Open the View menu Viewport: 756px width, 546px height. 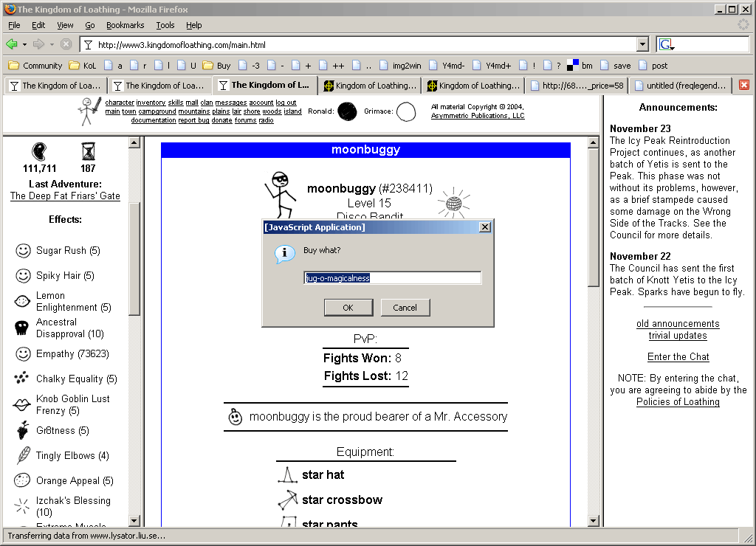[65, 25]
